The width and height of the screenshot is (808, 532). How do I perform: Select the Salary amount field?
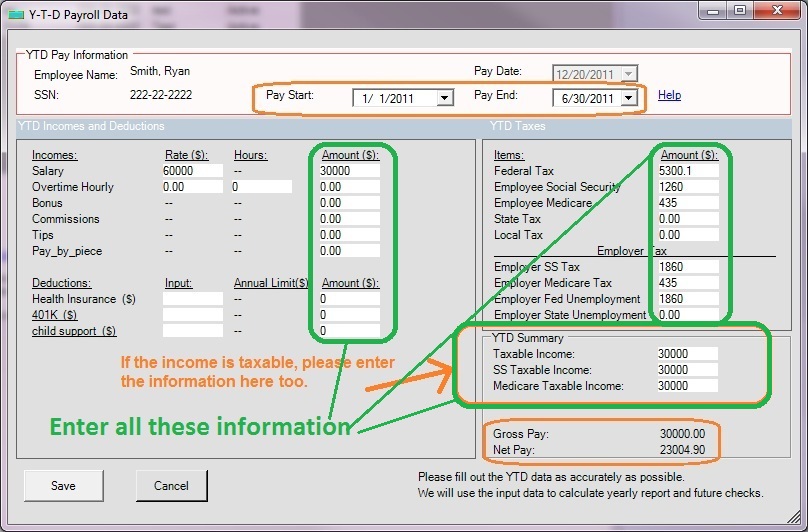click(349, 171)
